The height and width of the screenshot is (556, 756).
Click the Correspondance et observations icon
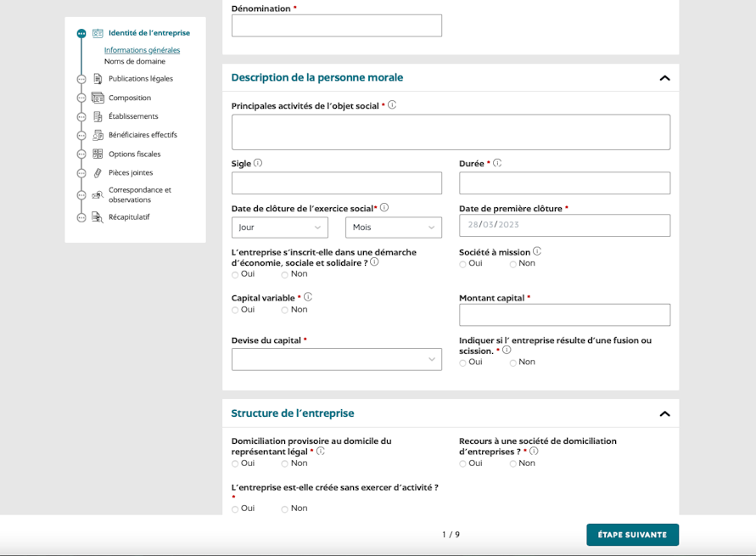click(98, 195)
